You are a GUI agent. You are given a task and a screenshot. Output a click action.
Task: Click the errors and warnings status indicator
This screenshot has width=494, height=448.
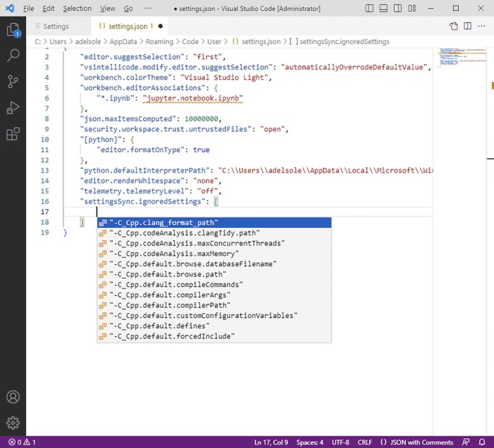point(22,442)
